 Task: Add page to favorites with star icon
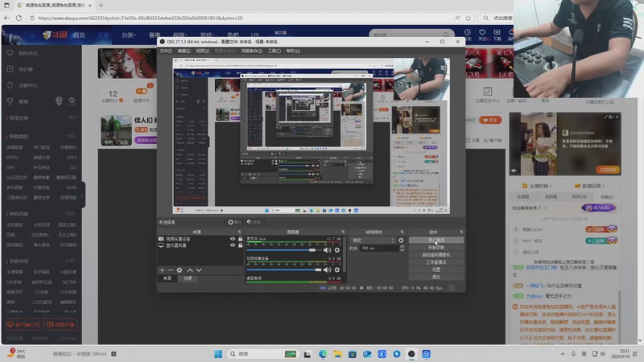(x=469, y=18)
